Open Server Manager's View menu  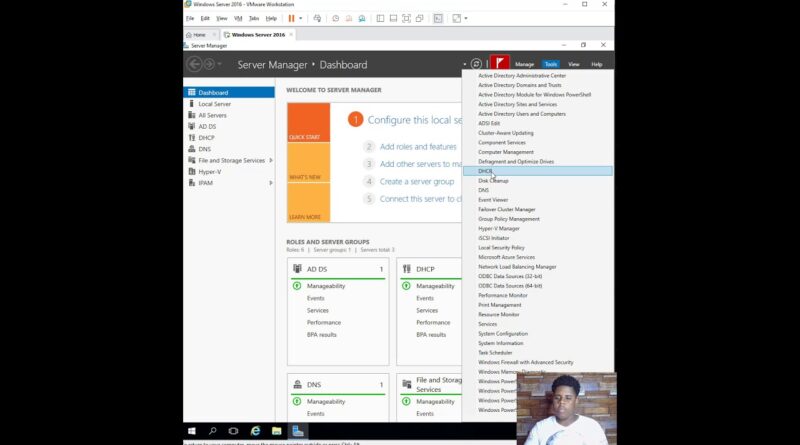coord(574,64)
